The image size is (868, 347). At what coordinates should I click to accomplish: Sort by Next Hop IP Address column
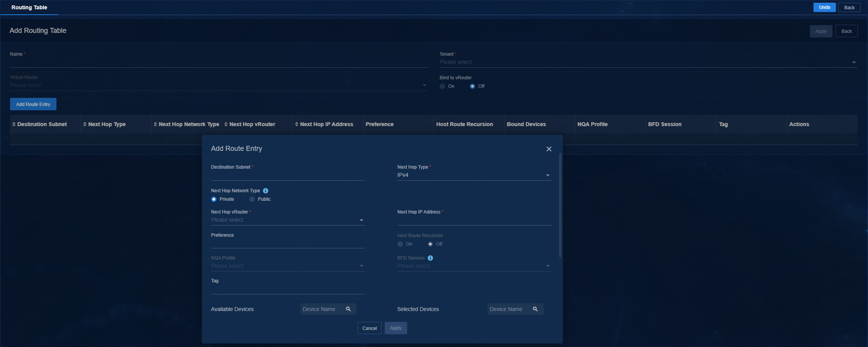(297, 124)
